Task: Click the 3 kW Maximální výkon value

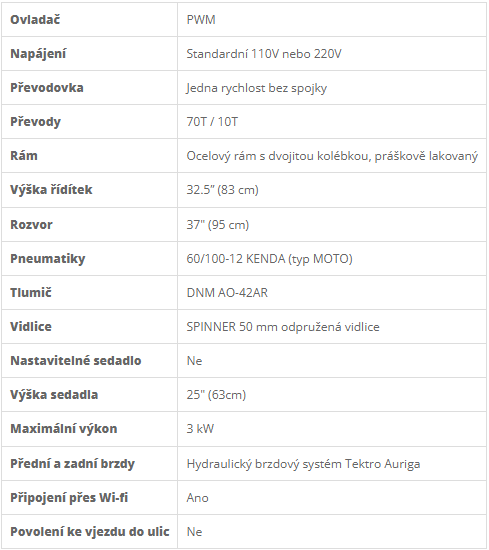Action: pyautogui.click(x=200, y=429)
